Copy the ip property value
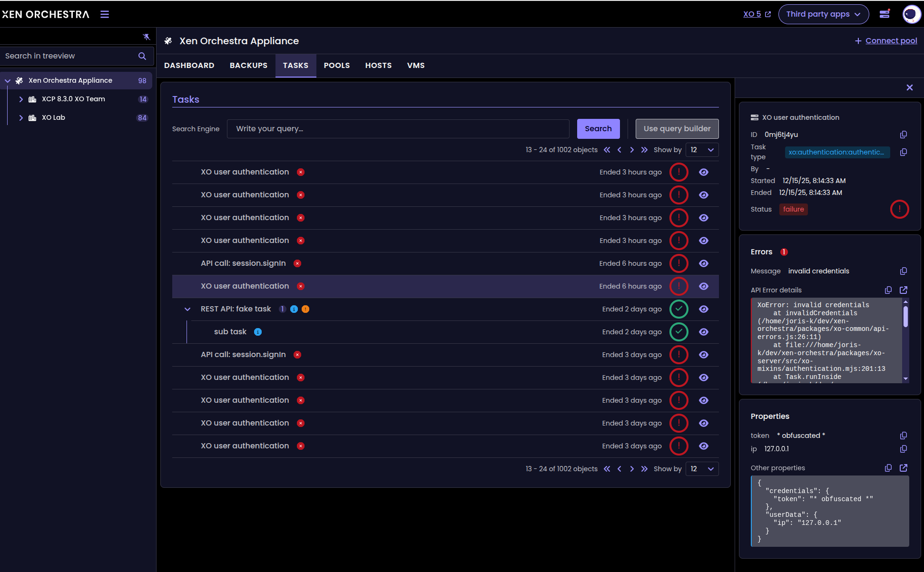 pyautogui.click(x=903, y=449)
